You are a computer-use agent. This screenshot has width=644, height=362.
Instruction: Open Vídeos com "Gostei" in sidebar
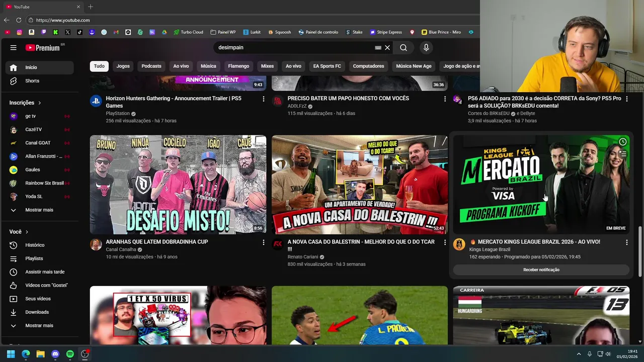pos(39,285)
